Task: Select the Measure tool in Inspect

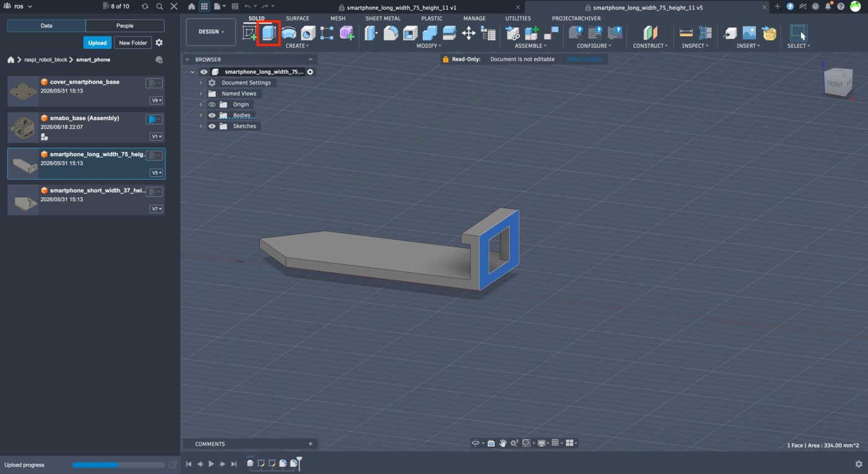Action: point(686,33)
